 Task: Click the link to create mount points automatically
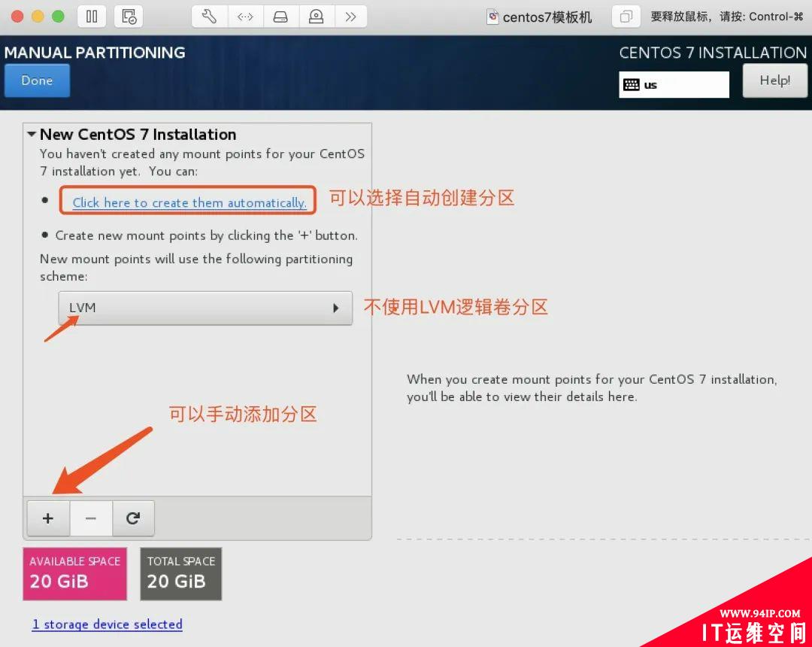(x=189, y=202)
